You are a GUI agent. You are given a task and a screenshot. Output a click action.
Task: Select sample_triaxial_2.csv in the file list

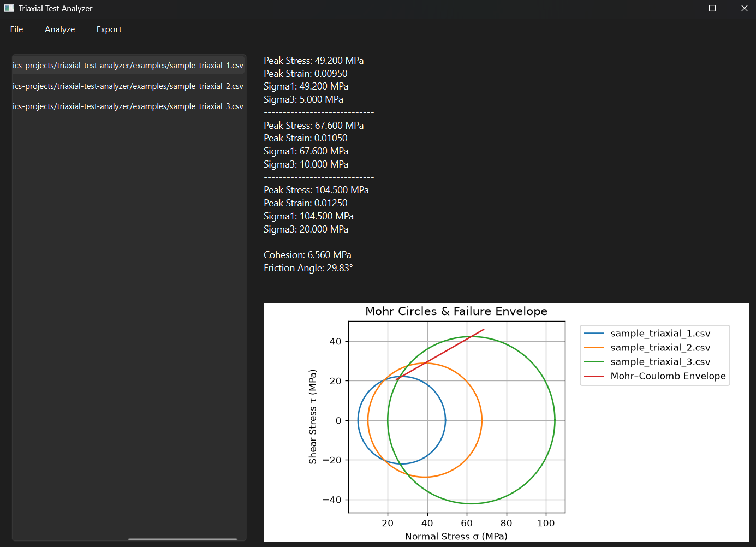point(128,86)
